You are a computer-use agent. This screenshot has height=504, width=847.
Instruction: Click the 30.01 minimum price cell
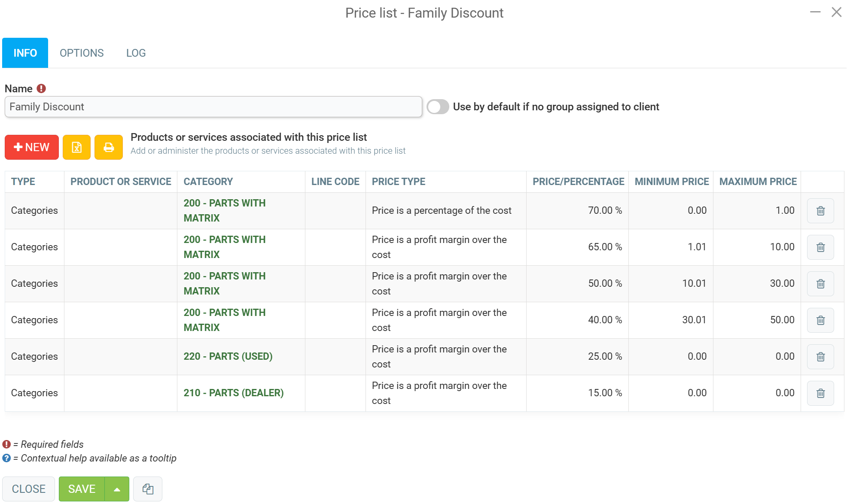point(671,320)
